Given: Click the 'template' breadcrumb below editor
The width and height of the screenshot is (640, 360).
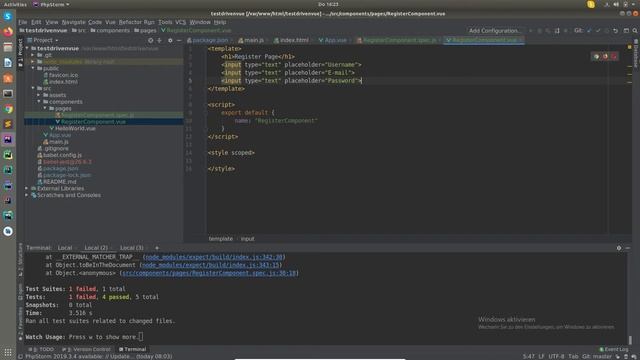Looking at the screenshot, I should pyautogui.click(x=221, y=239).
